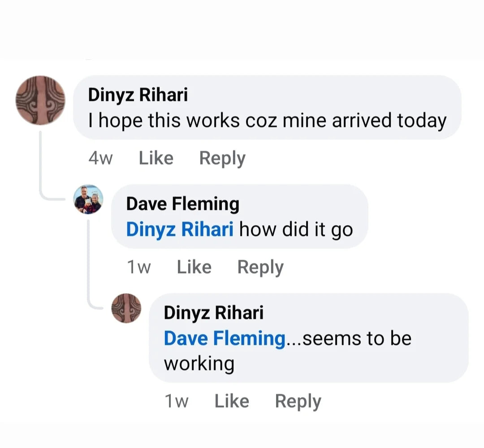The height and width of the screenshot is (448, 484).
Task: Click author name above 'I hope this works'
Action: coord(138,95)
